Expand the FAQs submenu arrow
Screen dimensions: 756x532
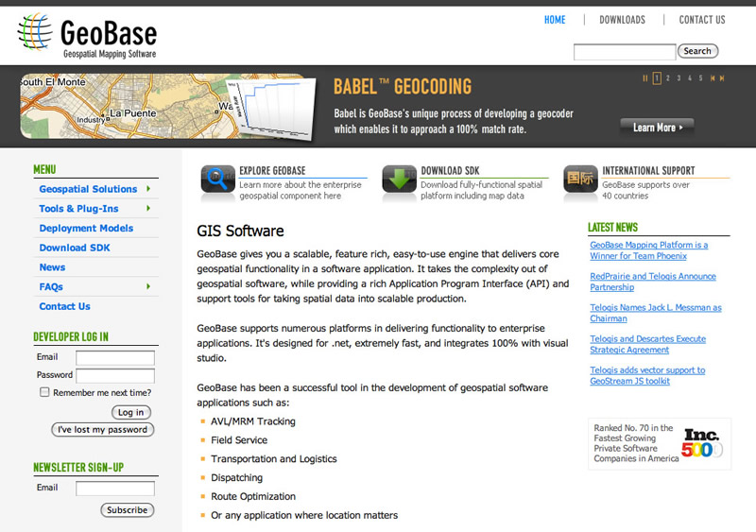(x=148, y=286)
